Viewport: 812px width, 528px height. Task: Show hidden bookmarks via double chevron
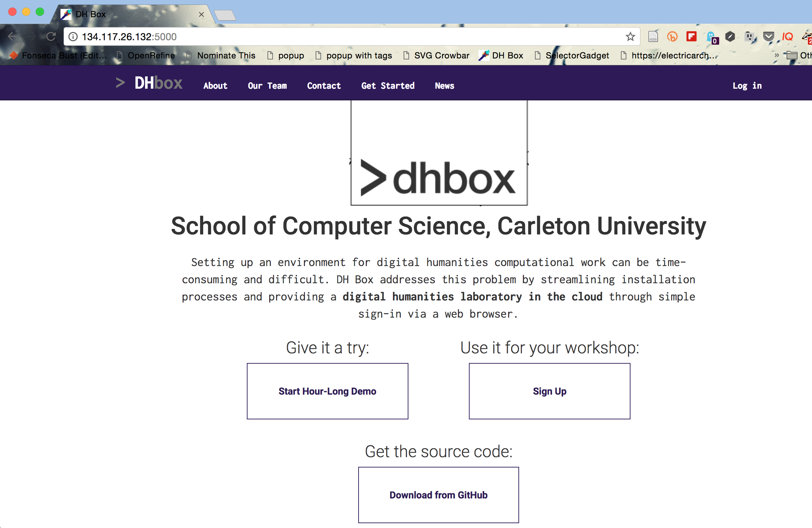[776, 55]
